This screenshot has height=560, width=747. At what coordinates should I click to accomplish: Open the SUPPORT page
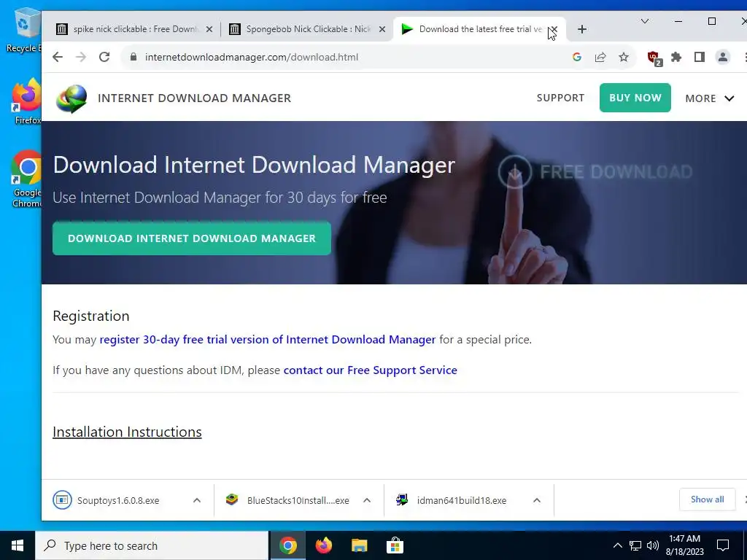[x=560, y=98]
